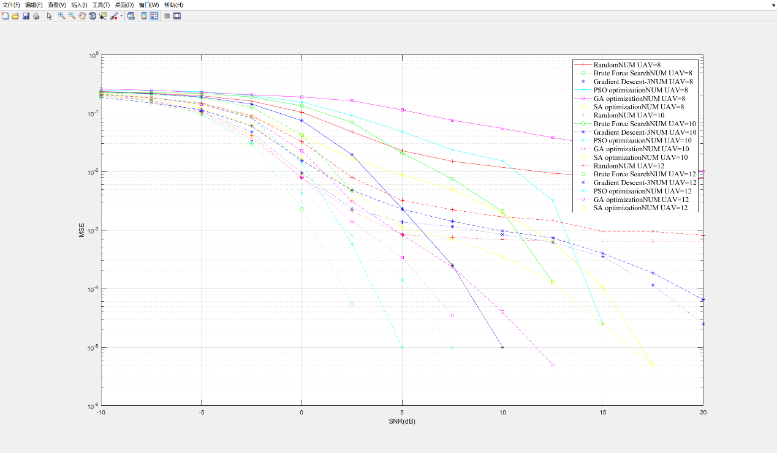Image resolution: width=777 pixels, height=453 pixels.
Task: Select the Brush data tool
Action: (x=114, y=16)
